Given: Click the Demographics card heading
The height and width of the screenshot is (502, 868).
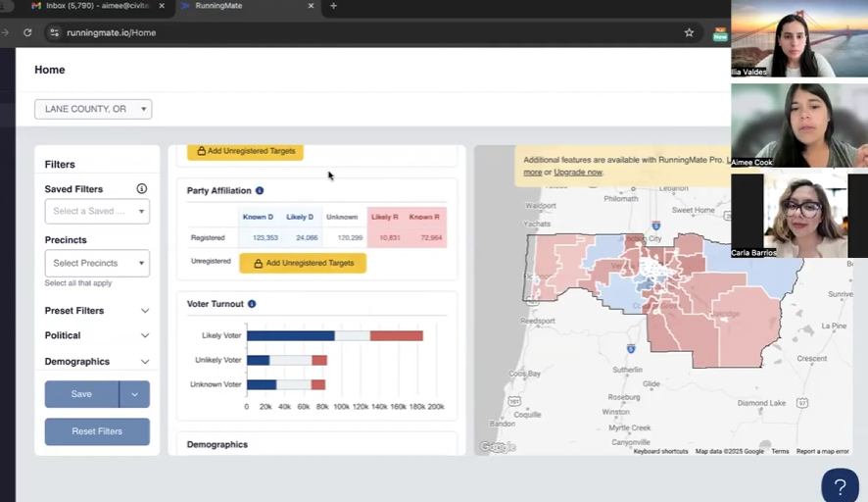Looking at the screenshot, I should [217, 445].
